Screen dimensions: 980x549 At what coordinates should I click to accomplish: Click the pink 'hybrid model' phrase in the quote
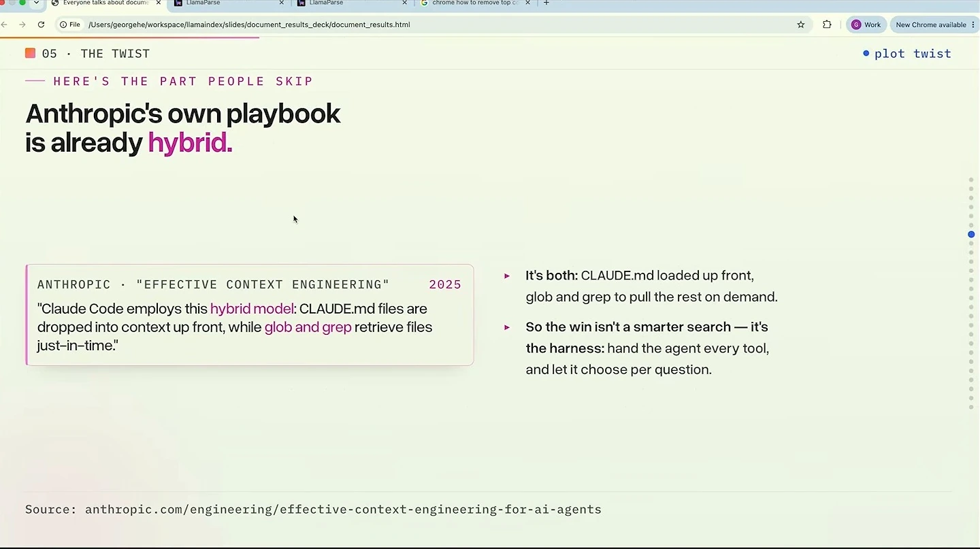tap(252, 309)
